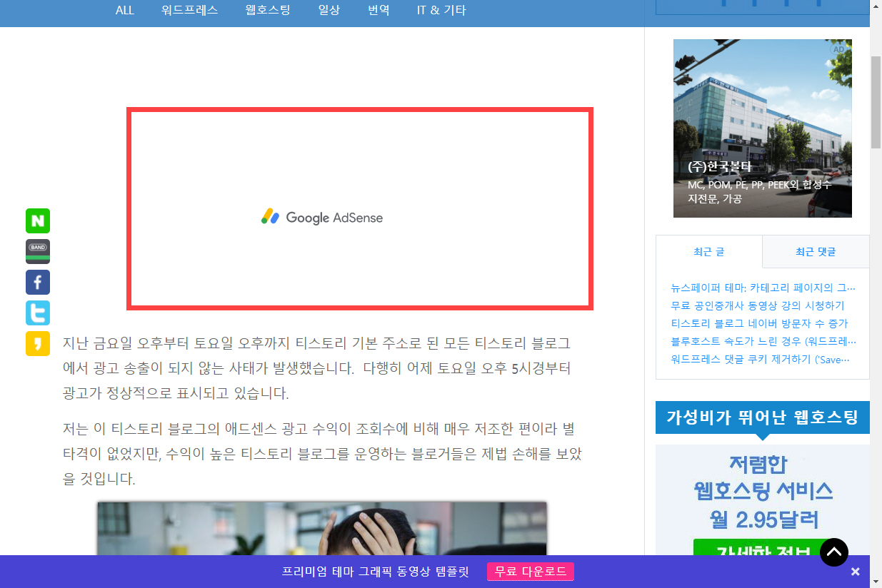The height and width of the screenshot is (588, 882).
Task: Open 워드프레스 댓글 쿠키 제거하기 link
Action: 761,360
